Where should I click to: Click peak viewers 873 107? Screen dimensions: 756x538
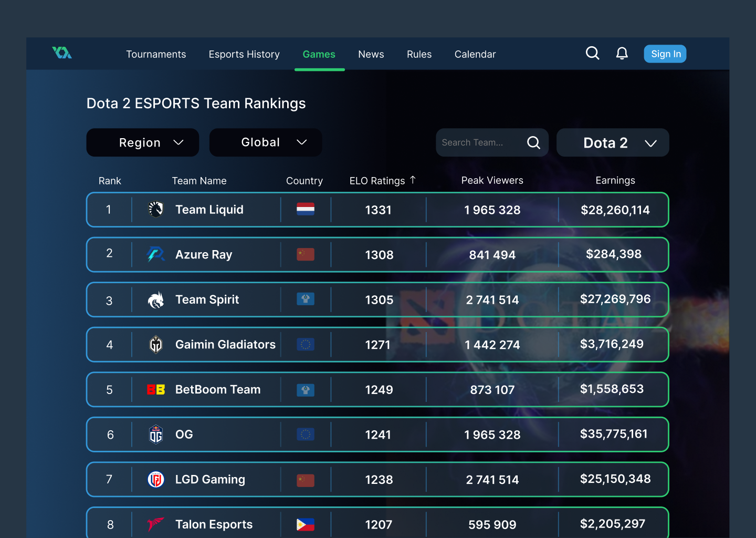pyautogui.click(x=492, y=390)
